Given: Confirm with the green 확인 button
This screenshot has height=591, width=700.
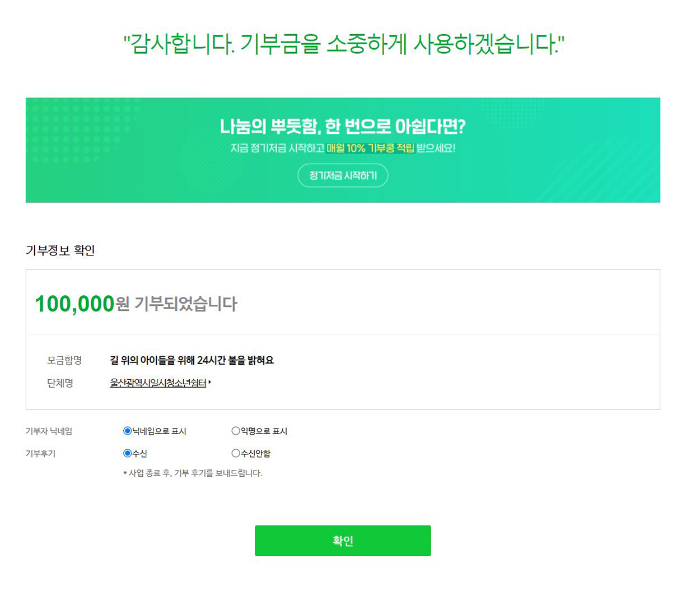Looking at the screenshot, I should [343, 541].
